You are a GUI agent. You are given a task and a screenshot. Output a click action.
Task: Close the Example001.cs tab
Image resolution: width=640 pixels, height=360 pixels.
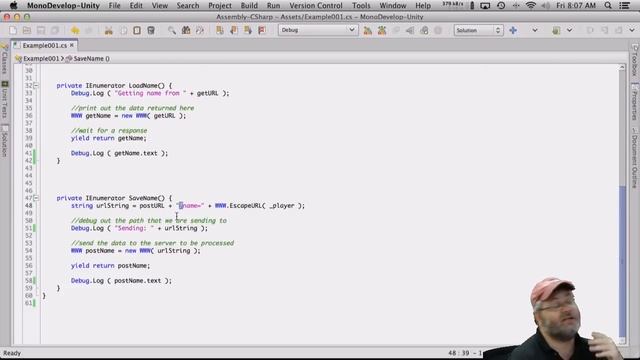pyautogui.click(x=72, y=45)
